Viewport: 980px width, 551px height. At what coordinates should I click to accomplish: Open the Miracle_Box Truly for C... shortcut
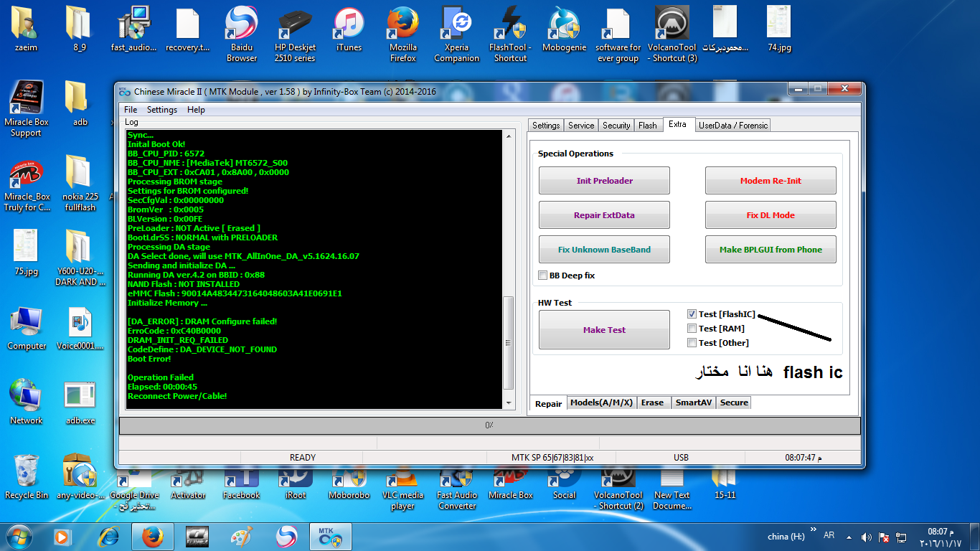pos(27,186)
